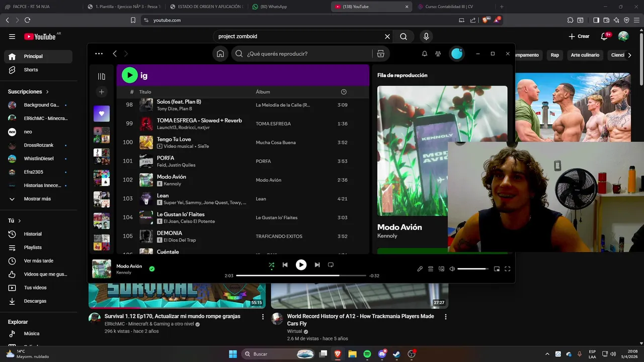Viewport: 644px width, 362px height.
Task: Open album Mucha Cosa Buena
Action: click(x=276, y=143)
